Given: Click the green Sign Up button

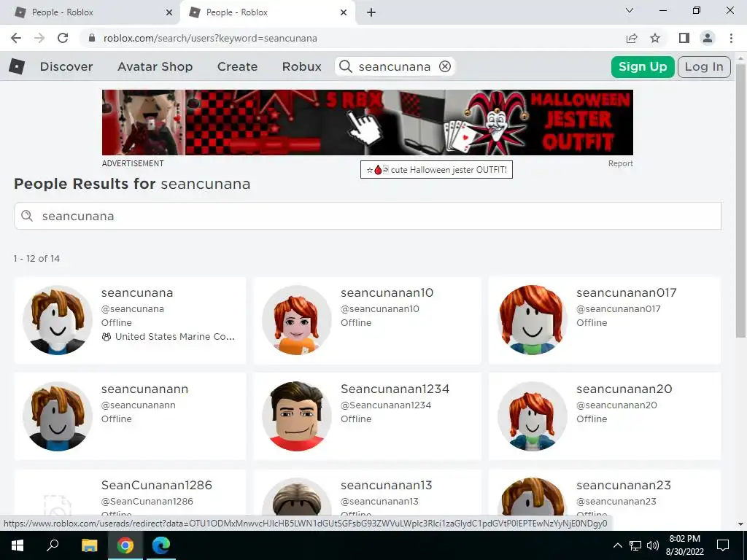Looking at the screenshot, I should [x=643, y=66].
